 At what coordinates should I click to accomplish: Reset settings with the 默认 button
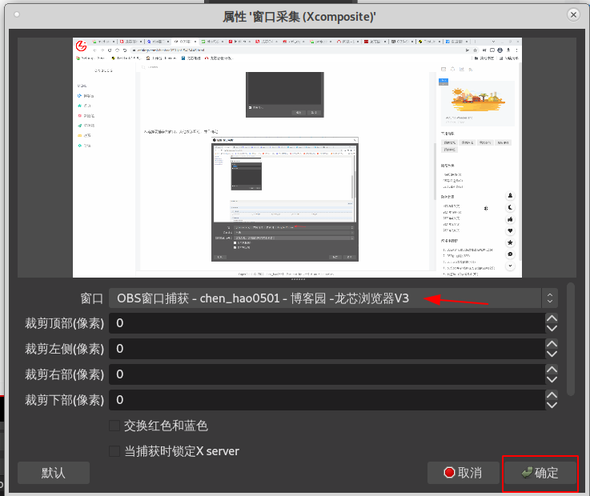(53, 473)
